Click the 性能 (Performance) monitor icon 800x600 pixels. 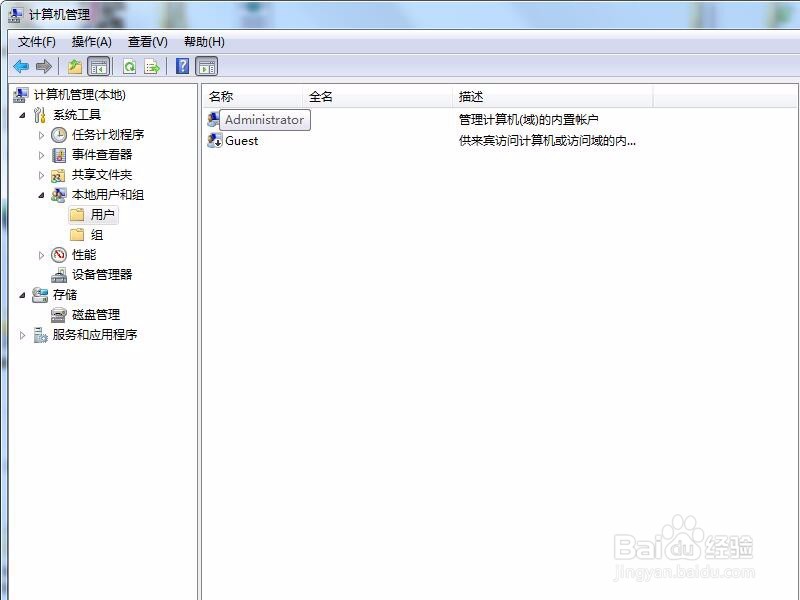tap(58, 254)
